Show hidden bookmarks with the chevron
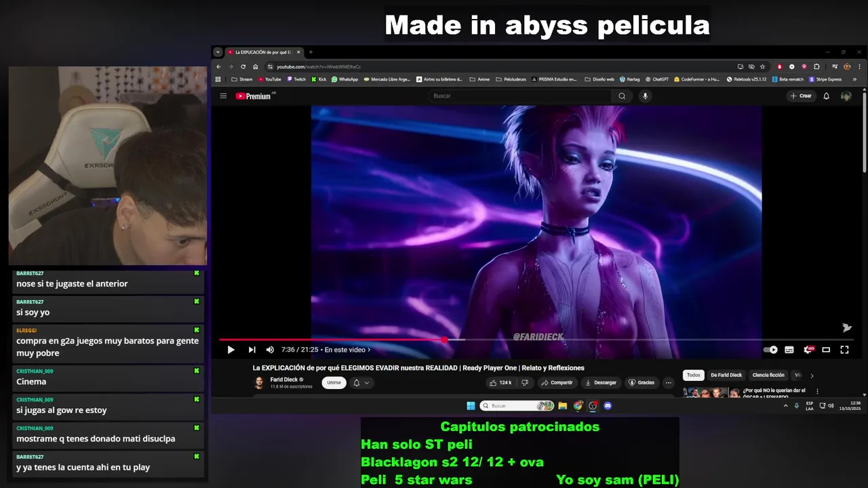 tap(854, 79)
